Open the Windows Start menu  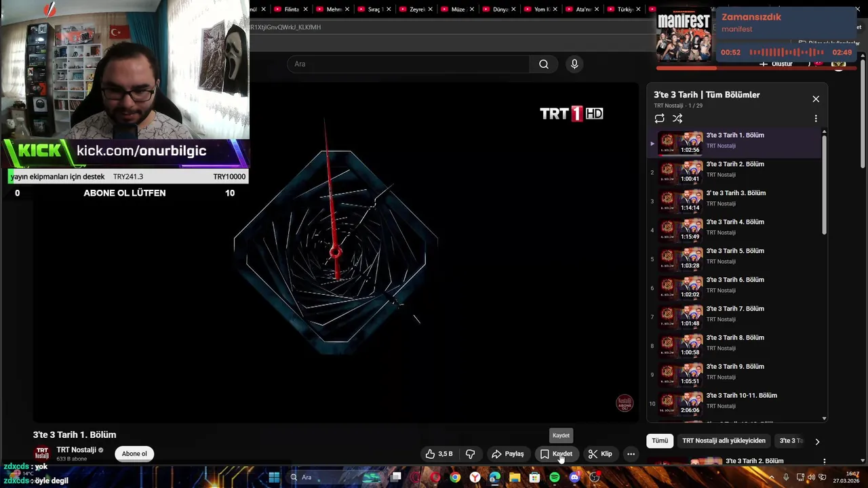274,477
